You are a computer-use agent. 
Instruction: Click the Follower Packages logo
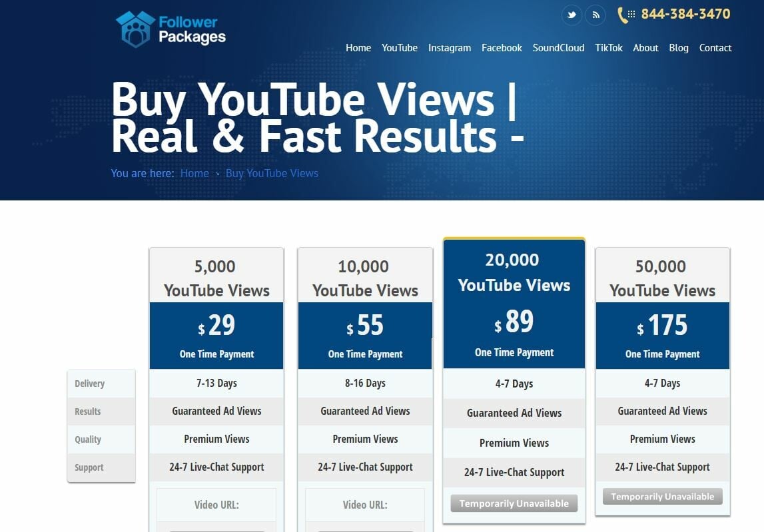point(171,29)
